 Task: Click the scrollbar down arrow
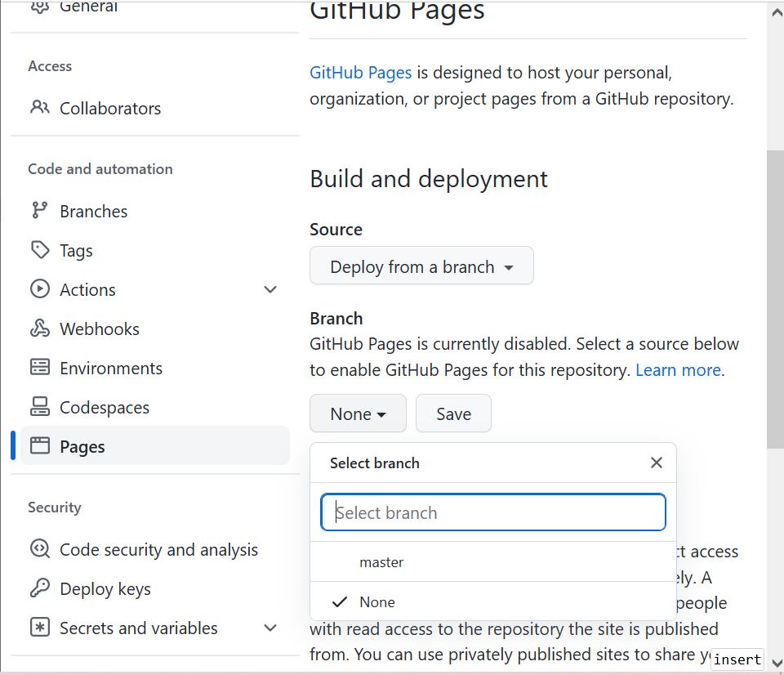pos(777,663)
